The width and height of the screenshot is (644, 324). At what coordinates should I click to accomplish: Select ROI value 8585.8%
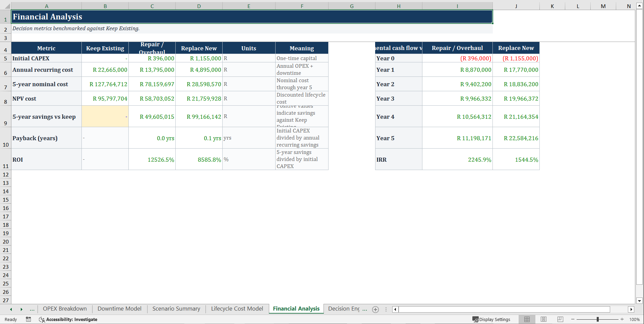coord(199,159)
